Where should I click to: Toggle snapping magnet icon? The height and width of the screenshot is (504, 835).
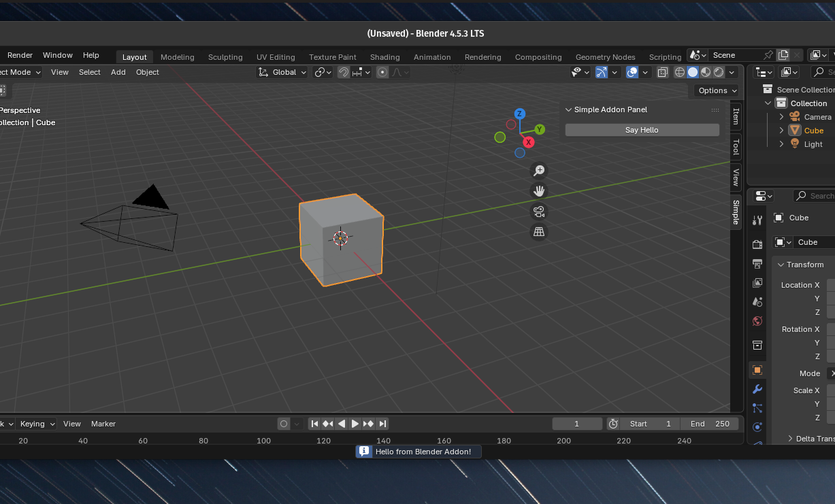click(344, 72)
